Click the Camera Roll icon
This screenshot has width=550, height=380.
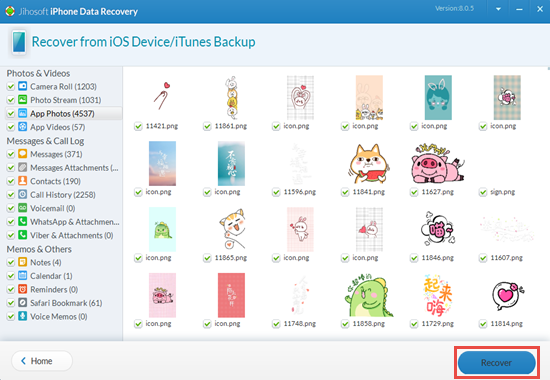click(x=22, y=86)
